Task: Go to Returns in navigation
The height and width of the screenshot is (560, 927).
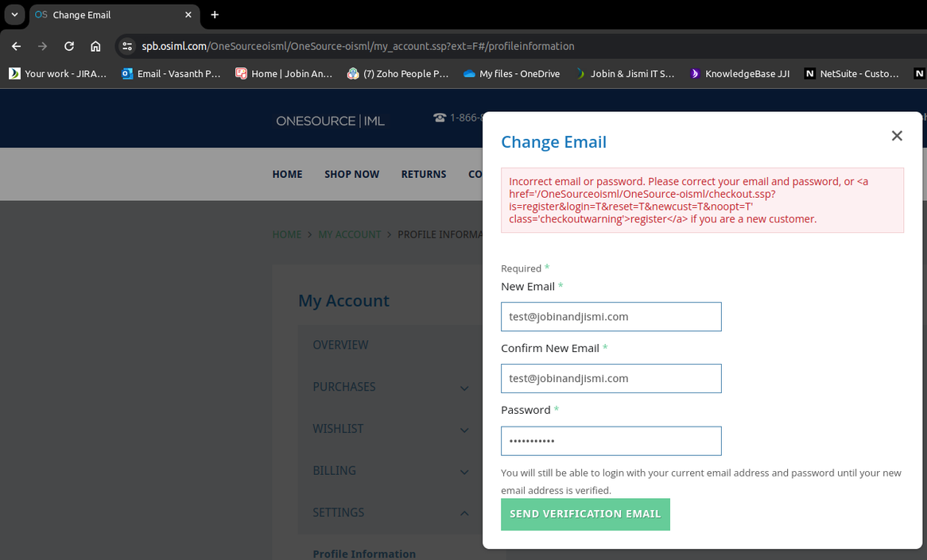Action: coord(423,174)
